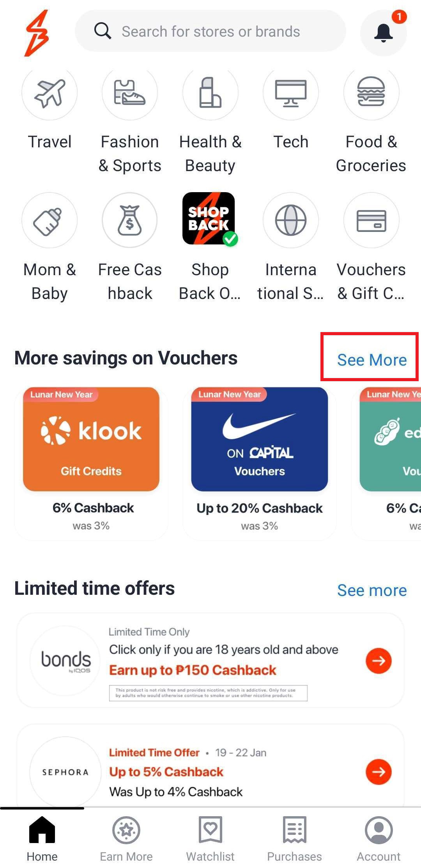This screenshot has width=421, height=868.
Task: Click See more for Limited time offers
Action: pyautogui.click(x=372, y=590)
